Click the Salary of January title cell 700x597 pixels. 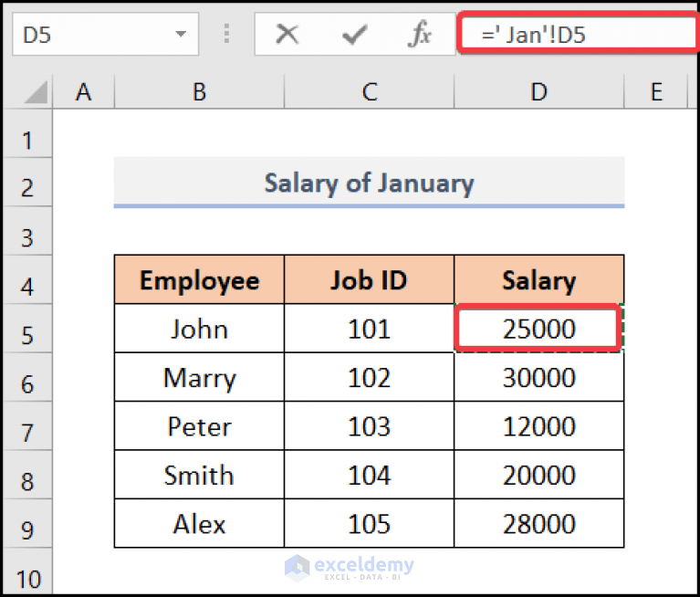click(x=370, y=183)
